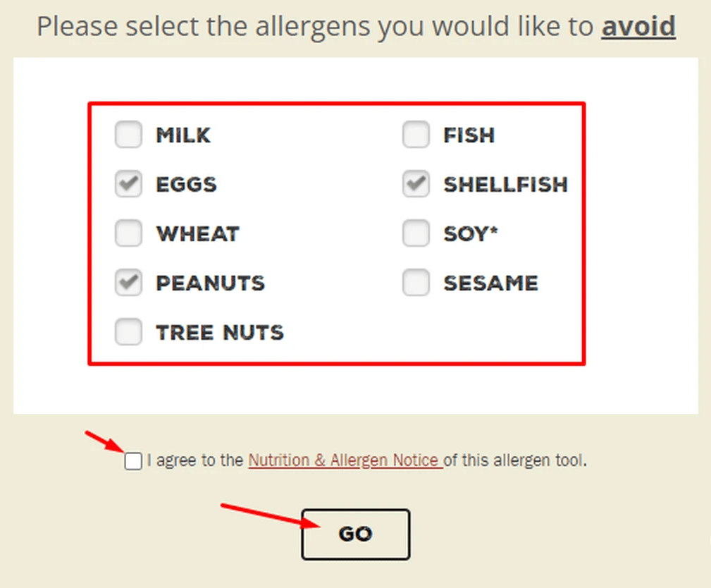Click the SESAME label text
The image size is (711, 588).
pyautogui.click(x=491, y=283)
